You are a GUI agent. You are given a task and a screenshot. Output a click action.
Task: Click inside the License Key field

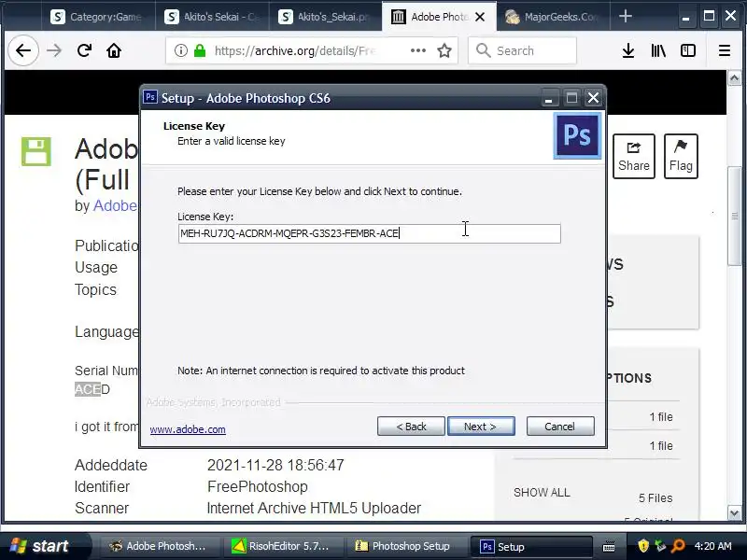[369, 233]
